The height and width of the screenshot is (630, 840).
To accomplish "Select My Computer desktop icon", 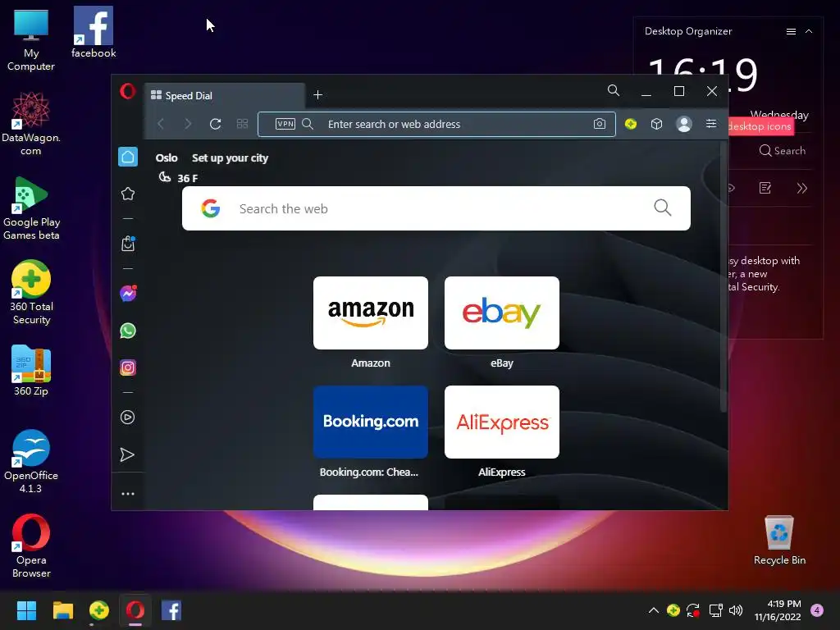I will (31, 41).
